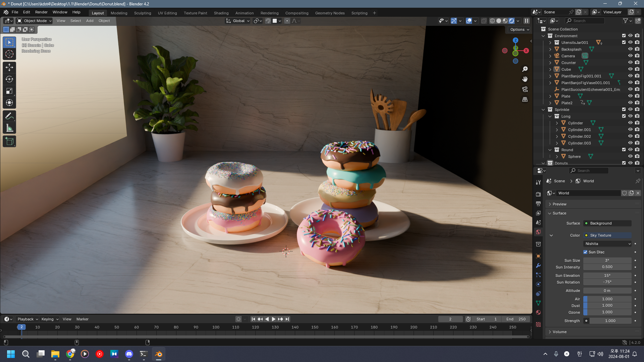Select the Rotate tool
The height and width of the screenshot is (362, 644).
[x=9, y=79]
